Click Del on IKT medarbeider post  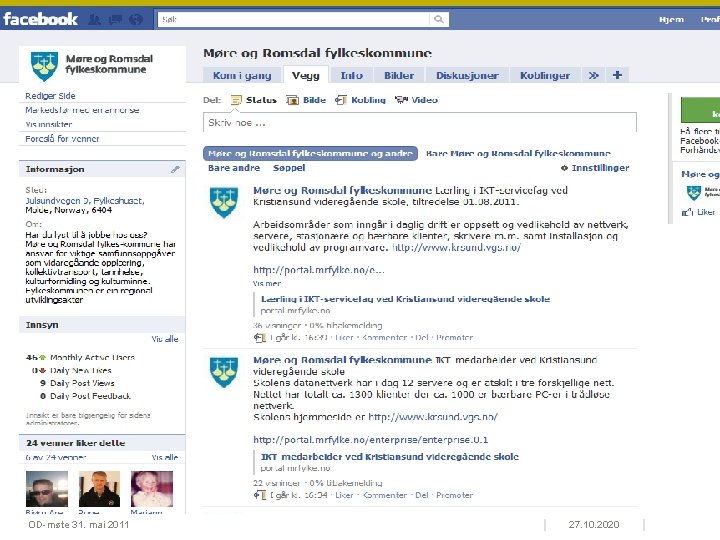click(x=422, y=495)
